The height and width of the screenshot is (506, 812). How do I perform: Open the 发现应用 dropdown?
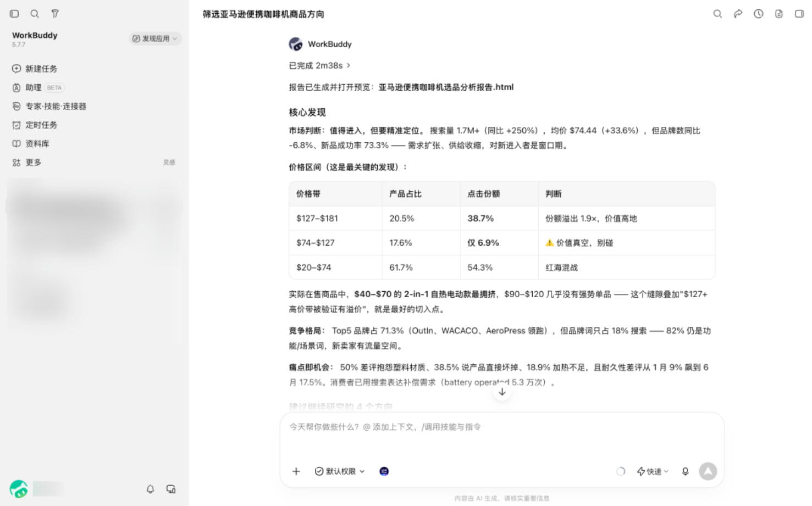156,38
